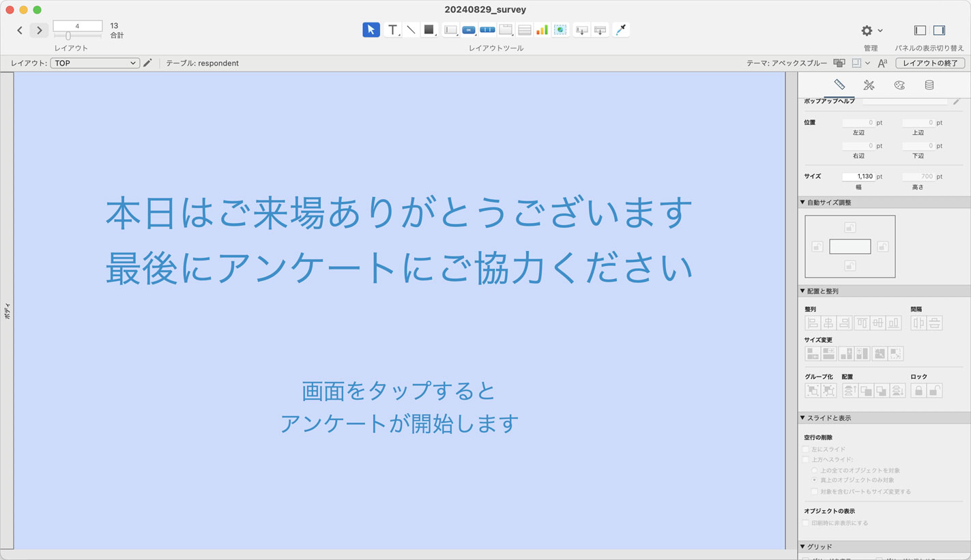The width and height of the screenshot is (971, 560).
Task: Click the align right edges icon
Action: click(845, 323)
